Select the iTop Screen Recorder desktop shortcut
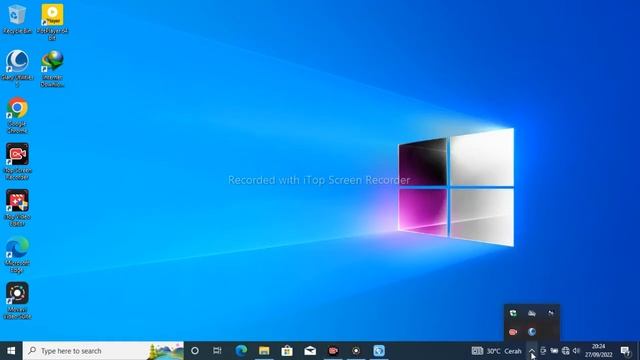This screenshot has height=360, width=640. 17,161
